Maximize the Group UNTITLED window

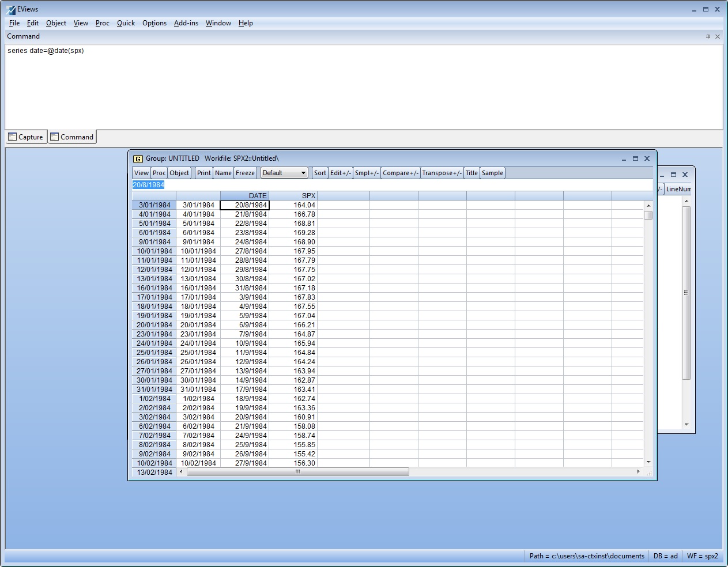point(635,158)
